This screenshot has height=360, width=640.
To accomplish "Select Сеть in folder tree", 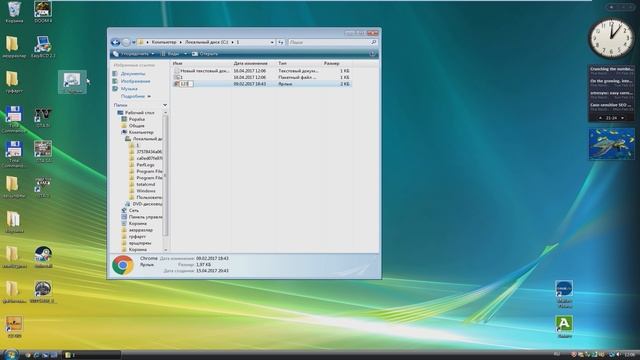I will click(130, 210).
